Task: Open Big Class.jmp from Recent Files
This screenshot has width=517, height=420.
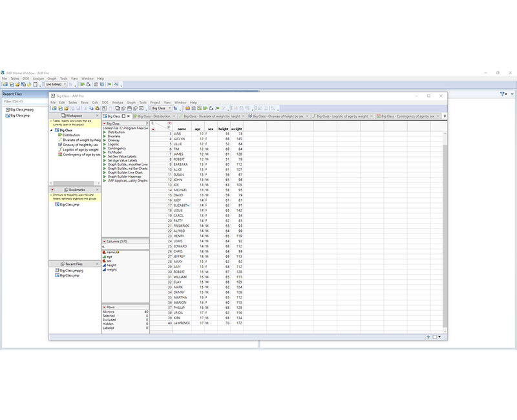Action: (70, 275)
